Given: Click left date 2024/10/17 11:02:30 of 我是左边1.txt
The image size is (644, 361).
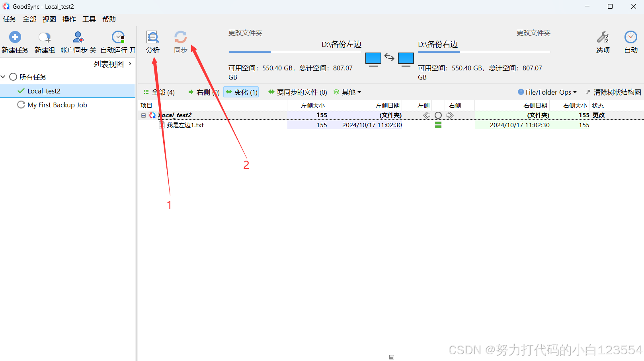Looking at the screenshot, I should pos(372,125).
